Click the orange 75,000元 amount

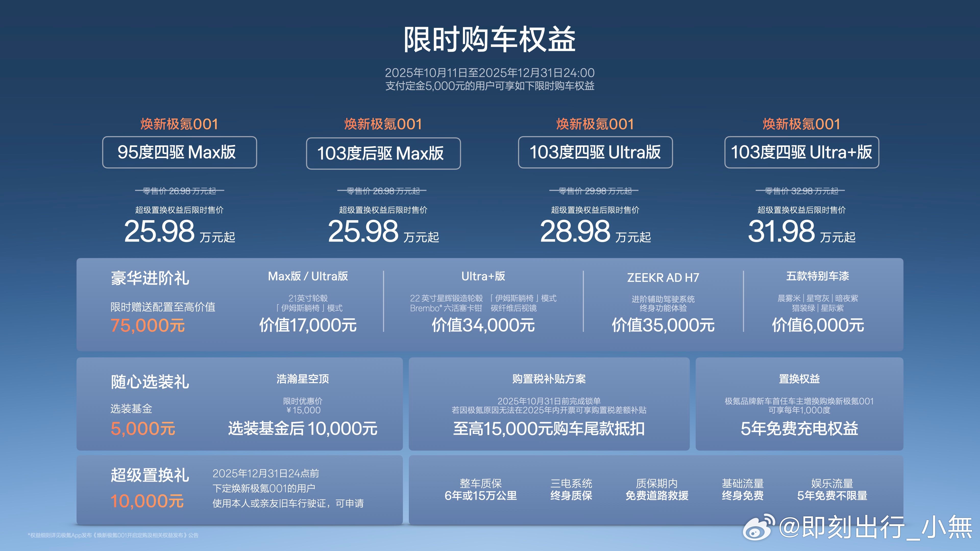[148, 325]
